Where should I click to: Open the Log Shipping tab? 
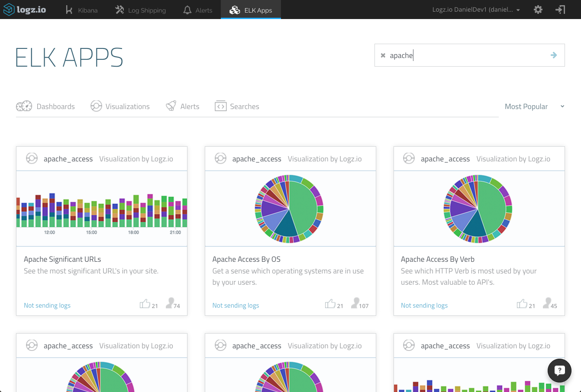[x=140, y=10]
